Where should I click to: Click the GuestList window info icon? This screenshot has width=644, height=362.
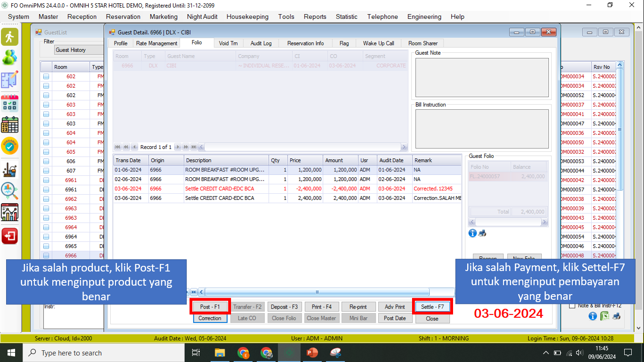tap(593, 316)
